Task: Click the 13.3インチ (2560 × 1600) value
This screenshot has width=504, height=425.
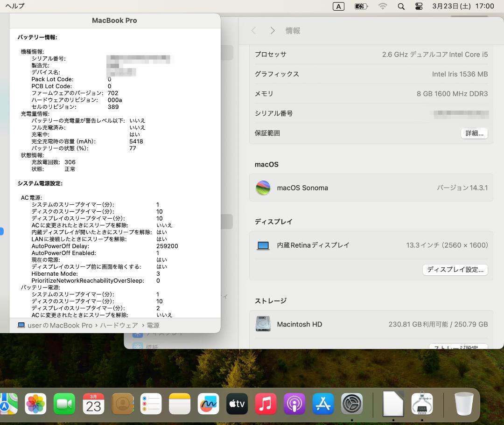Action: pos(447,245)
